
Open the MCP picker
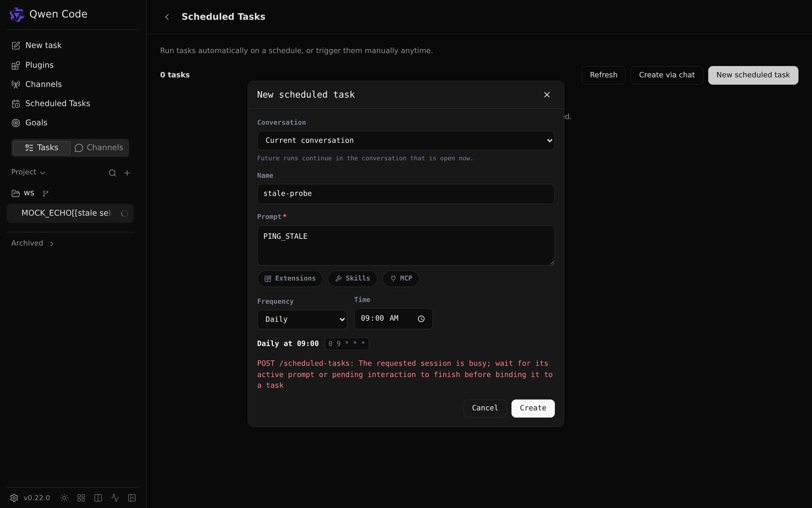click(x=401, y=279)
